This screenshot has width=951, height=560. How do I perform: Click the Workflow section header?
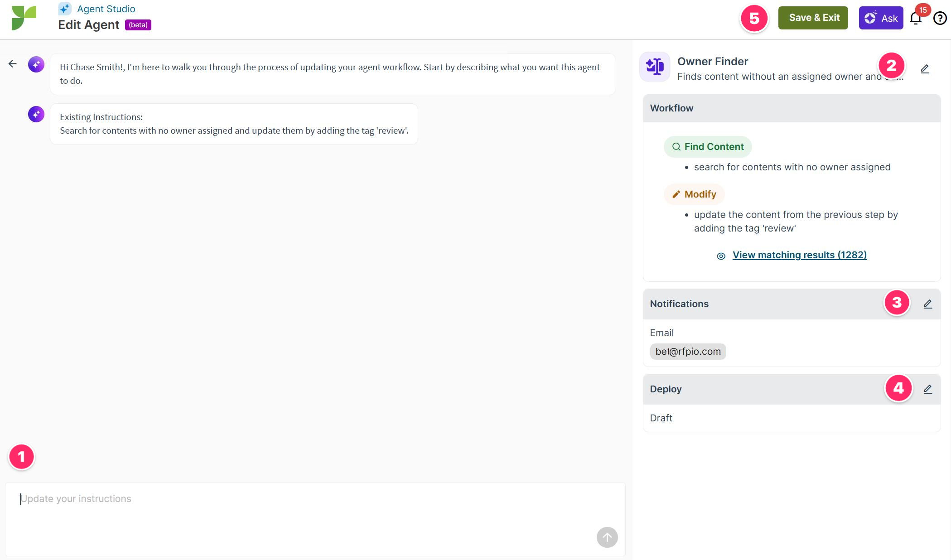(792, 108)
